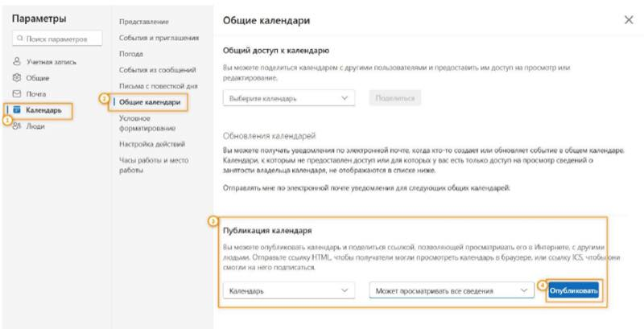This screenshot has height=329, width=644.
Task: Click the Поиск параметров search field
Action: pyautogui.click(x=57, y=39)
